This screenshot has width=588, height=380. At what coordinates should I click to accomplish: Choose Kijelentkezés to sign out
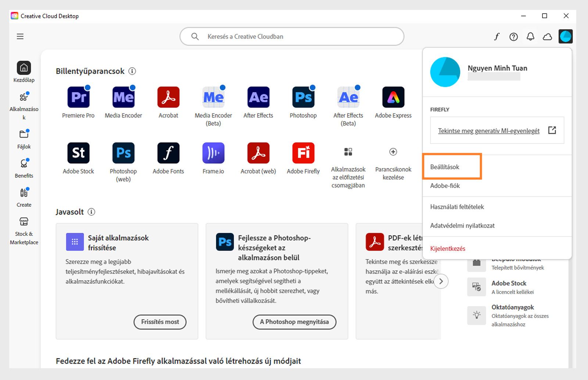[447, 248]
